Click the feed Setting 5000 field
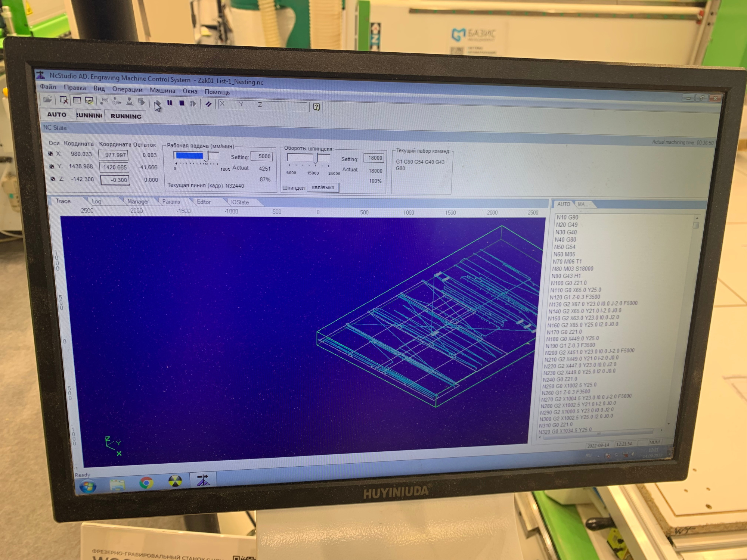Image resolution: width=747 pixels, height=560 pixels. click(x=261, y=156)
